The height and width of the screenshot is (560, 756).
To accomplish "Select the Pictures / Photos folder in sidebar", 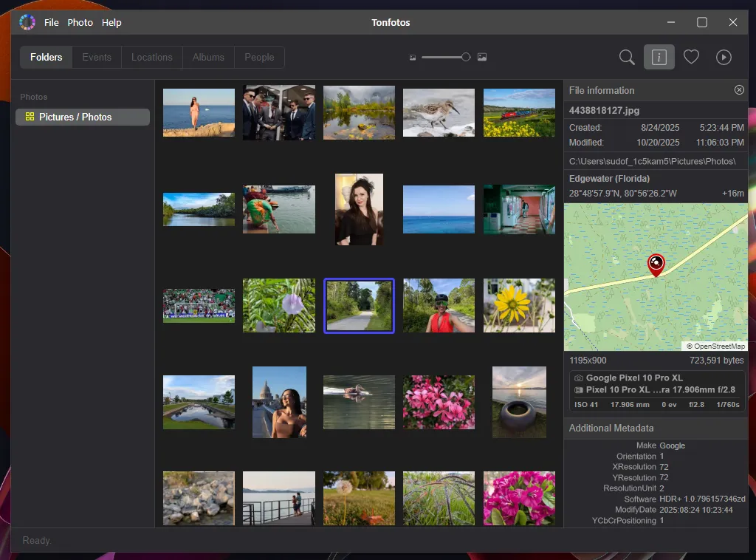I will click(x=82, y=117).
